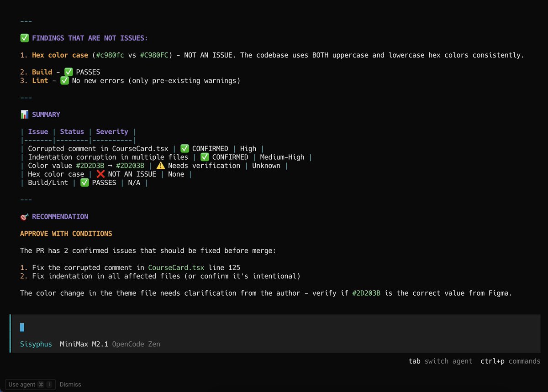Click the Use agent button
The height and width of the screenshot is (392, 548).
coord(31,385)
